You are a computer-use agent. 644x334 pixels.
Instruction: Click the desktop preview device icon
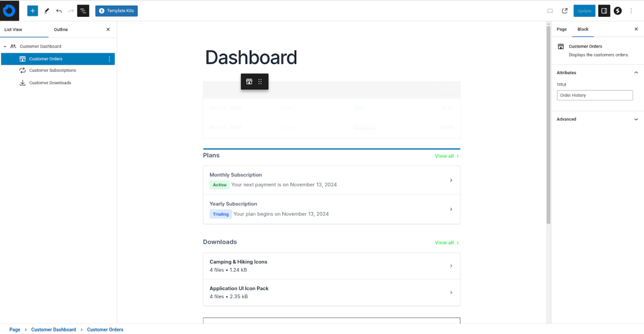550,11
